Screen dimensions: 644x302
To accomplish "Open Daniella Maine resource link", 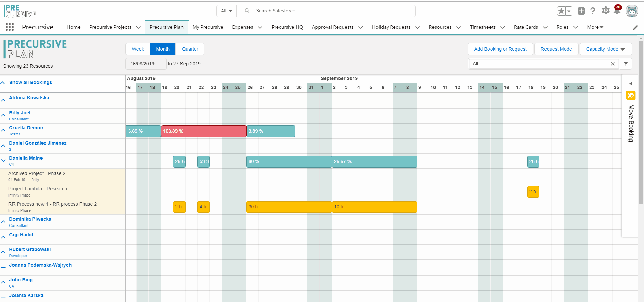I will [x=26, y=158].
